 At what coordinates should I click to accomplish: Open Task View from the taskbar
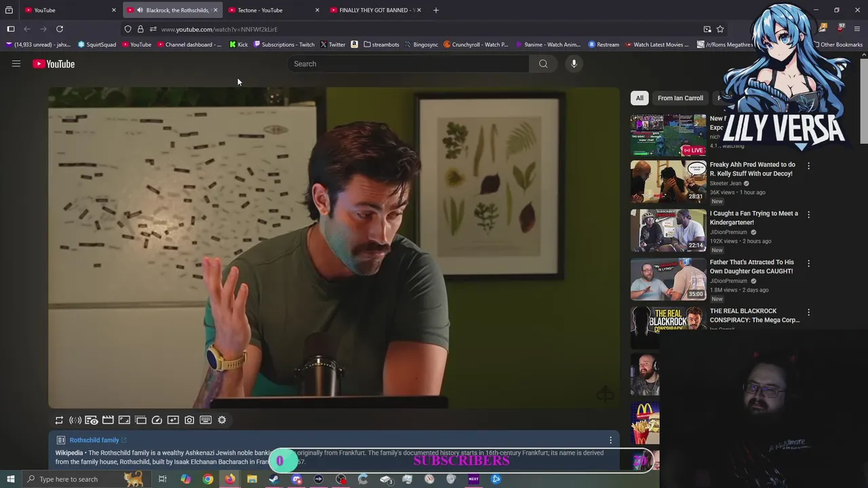163,479
